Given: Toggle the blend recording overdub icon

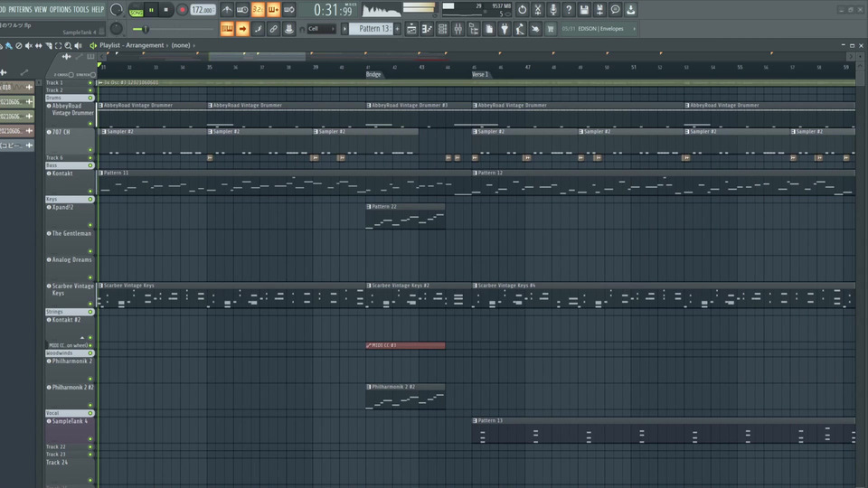Looking at the screenshot, I should click(x=273, y=10).
